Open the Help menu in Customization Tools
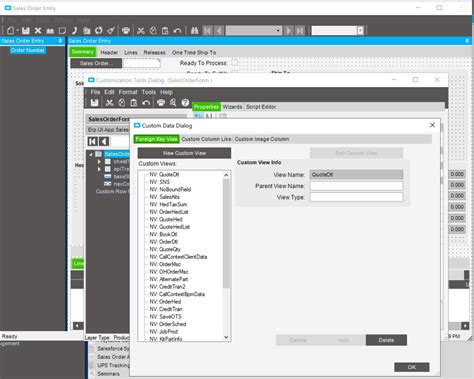The width and height of the screenshot is (474, 379). click(166, 92)
